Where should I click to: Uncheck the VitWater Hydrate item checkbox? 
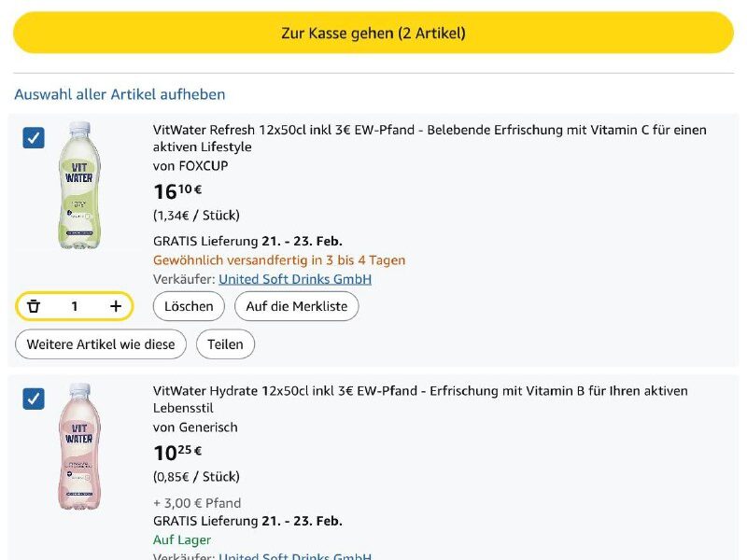coord(34,399)
